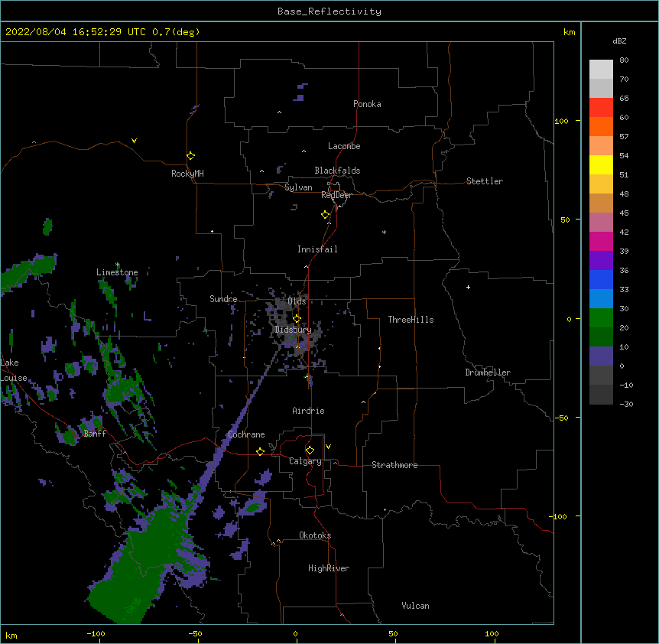Click the ThreeHills town label
This screenshot has width=659, height=644.
(411, 320)
